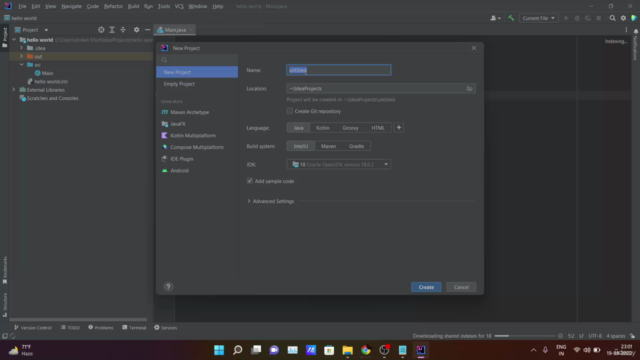Click Project panel horizontal scrollbar
The image size is (640, 360).
coord(78,320)
